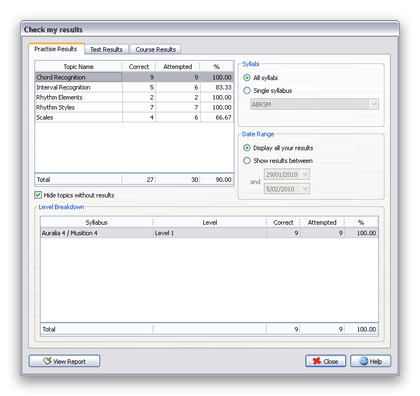Screen dimensions: 420x396
Task: Click the Help button
Action: [x=370, y=361]
